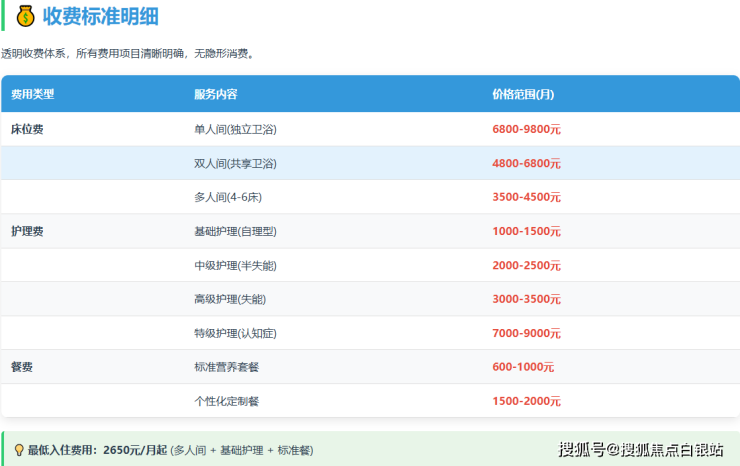Click the 收费标准明细 heading
The width and height of the screenshot is (740, 466).
point(100,16)
